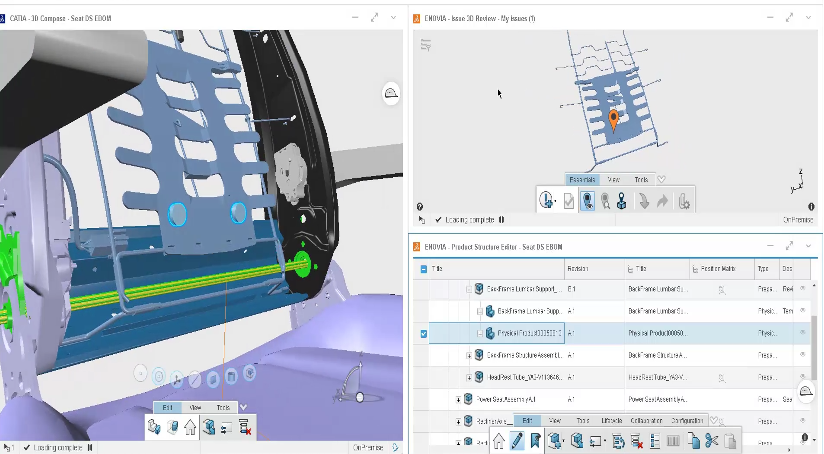The width and height of the screenshot is (824, 454).
Task: Click the remove item red X icon in CATIA toolbar
Action: click(244, 427)
